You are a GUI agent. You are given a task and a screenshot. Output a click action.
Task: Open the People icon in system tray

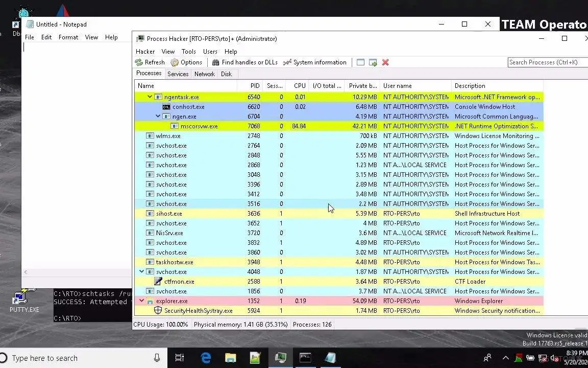(487, 358)
